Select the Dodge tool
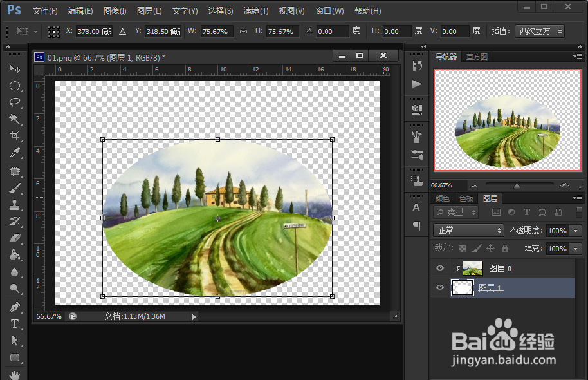 click(15, 289)
